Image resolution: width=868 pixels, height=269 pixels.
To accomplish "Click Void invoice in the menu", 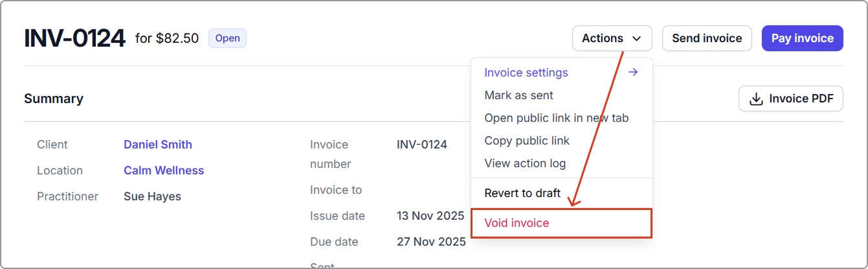I will coord(517,223).
